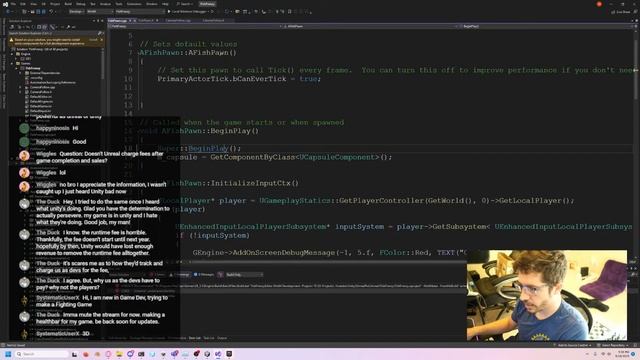The height and width of the screenshot is (360, 640).
Task: Open the Windows Start menu
Action: [8, 354]
